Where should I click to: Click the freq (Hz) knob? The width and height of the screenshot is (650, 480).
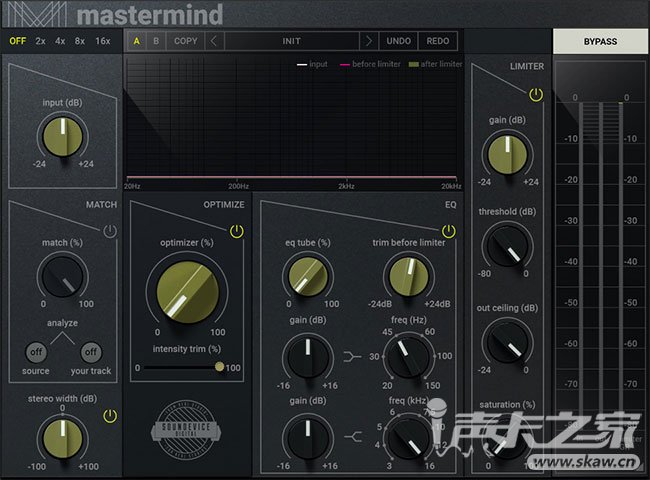pos(408,356)
